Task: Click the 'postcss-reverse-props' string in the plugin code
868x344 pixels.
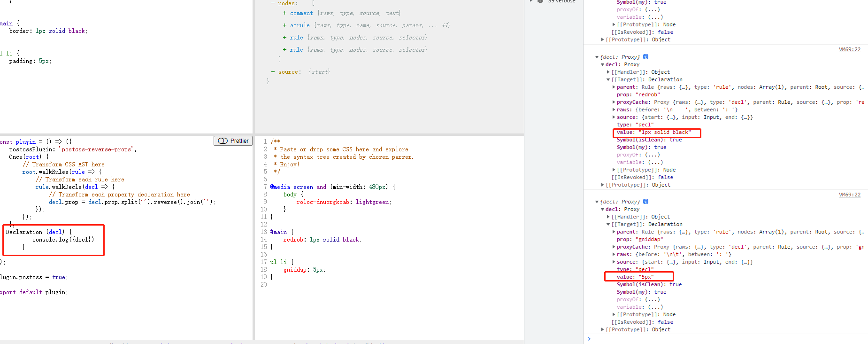Action: pyautogui.click(x=96, y=149)
